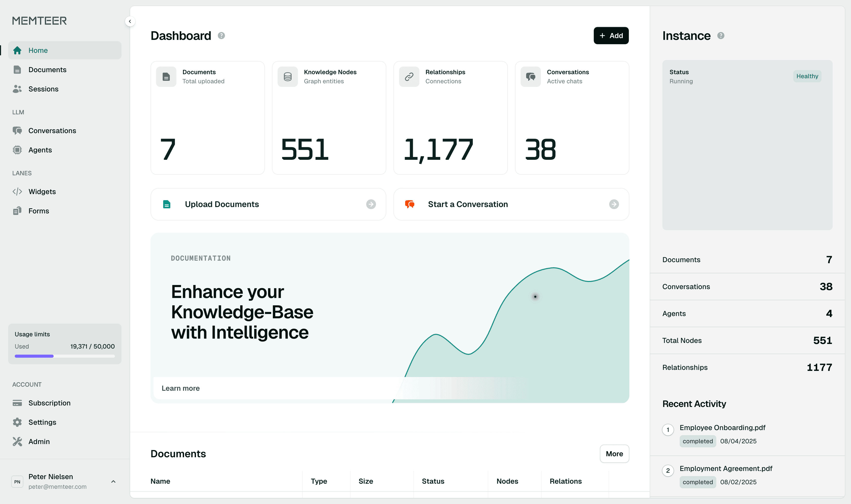Open Employee Onboarding.pdf in Recent Activity
This screenshot has width=851, height=504.
pos(722,428)
